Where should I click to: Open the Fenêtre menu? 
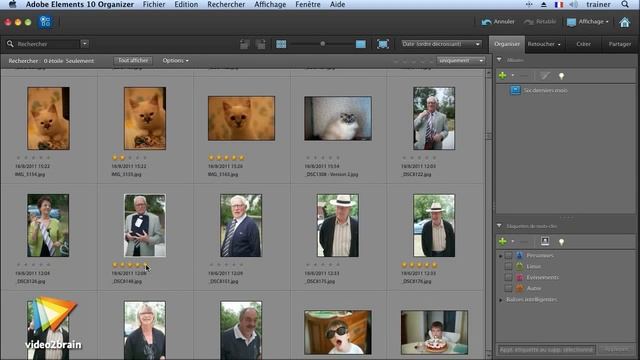pos(308,4)
